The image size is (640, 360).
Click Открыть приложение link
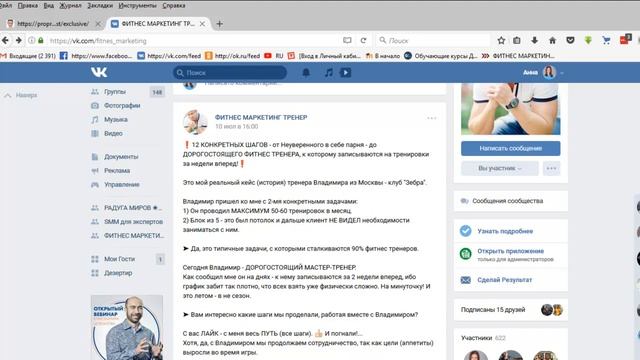click(x=511, y=251)
